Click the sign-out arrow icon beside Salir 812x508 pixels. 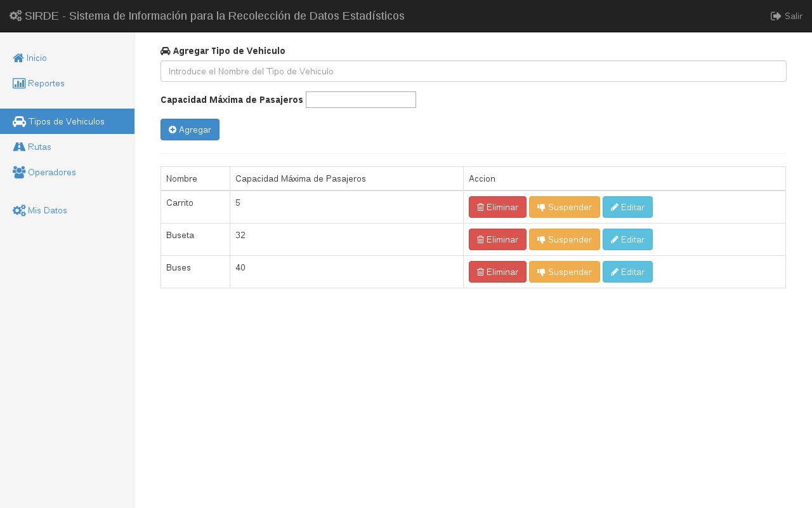(x=776, y=16)
